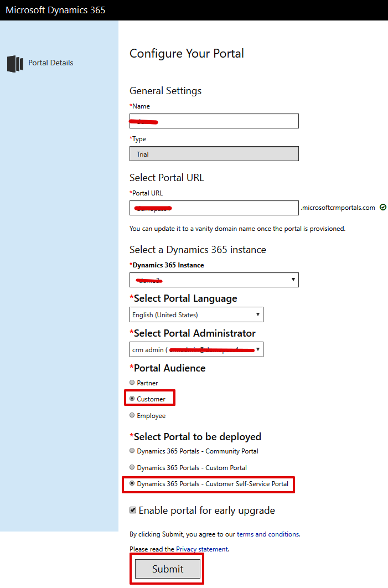Open the Privacy statement link

(202, 549)
